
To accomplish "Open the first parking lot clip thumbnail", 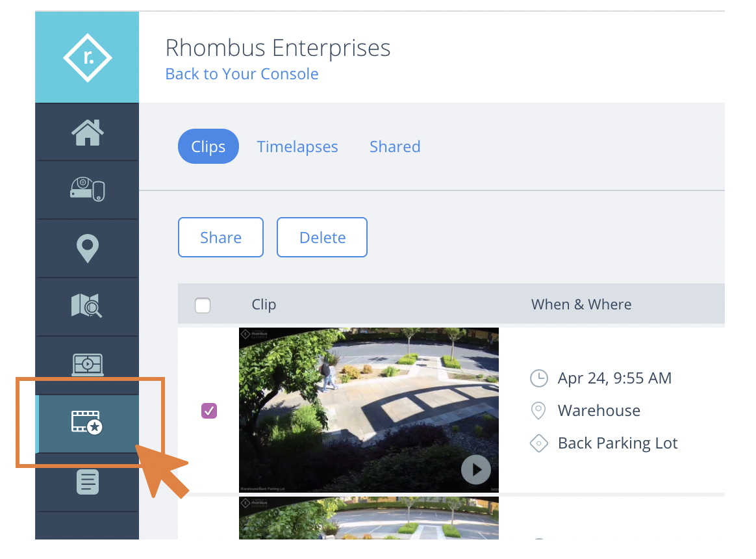I will click(x=369, y=410).
